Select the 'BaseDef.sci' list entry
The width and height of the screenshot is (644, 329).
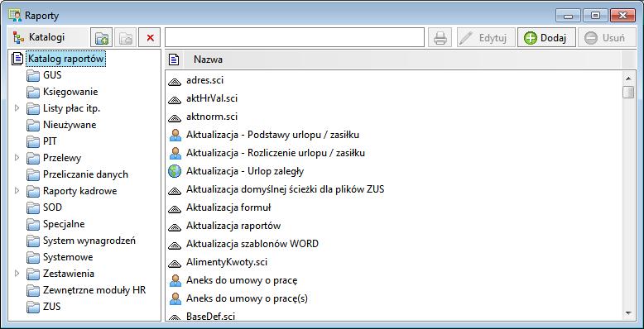coord(211,317)
